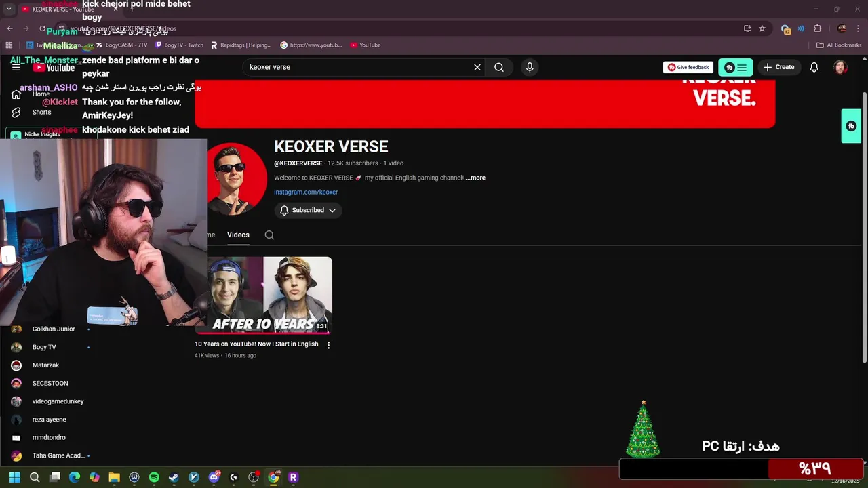The height and width of the screenshot is (488, 868).
Task: Open OBS Studio from the taskbar
Action: tap(254, 477)
